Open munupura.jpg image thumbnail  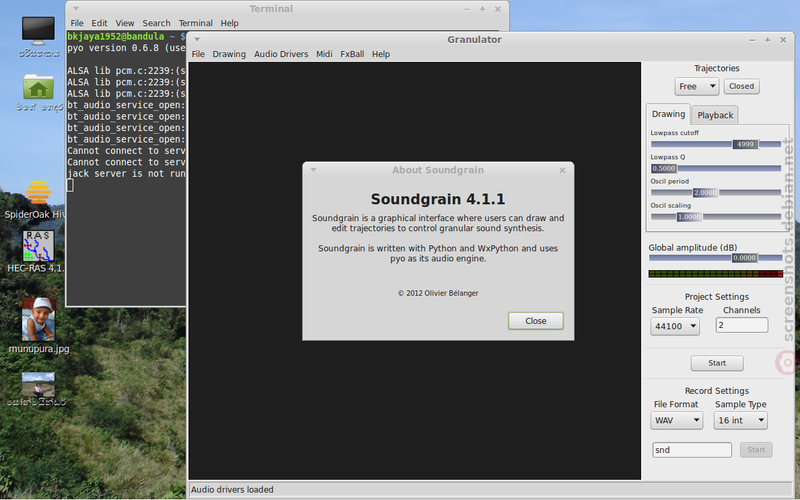38,319
